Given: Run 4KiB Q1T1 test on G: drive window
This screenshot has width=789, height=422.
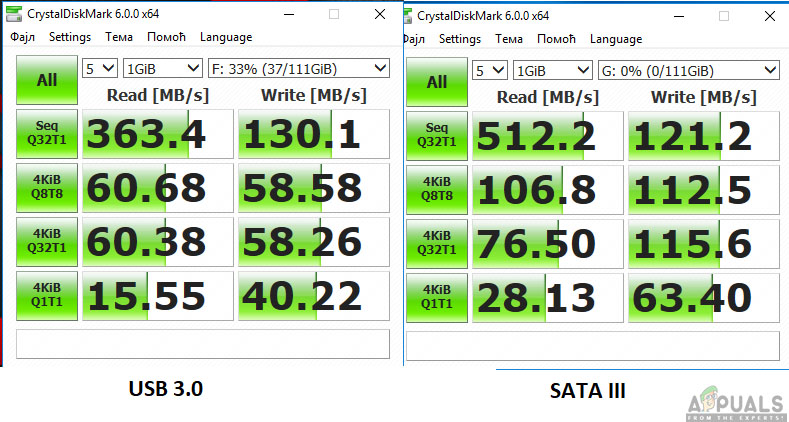Looking at the screenshot, I should pos(437,298).
